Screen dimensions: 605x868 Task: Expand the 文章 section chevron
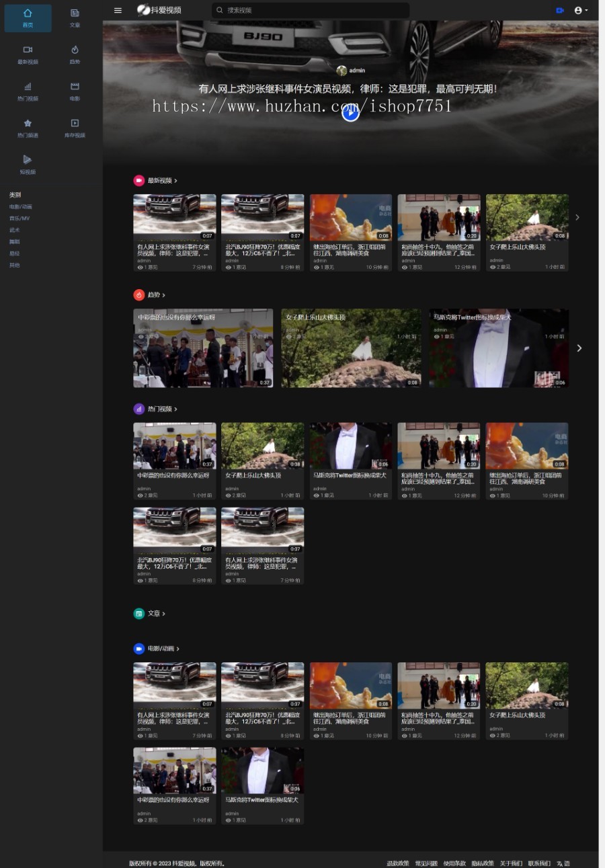(163, 613)
